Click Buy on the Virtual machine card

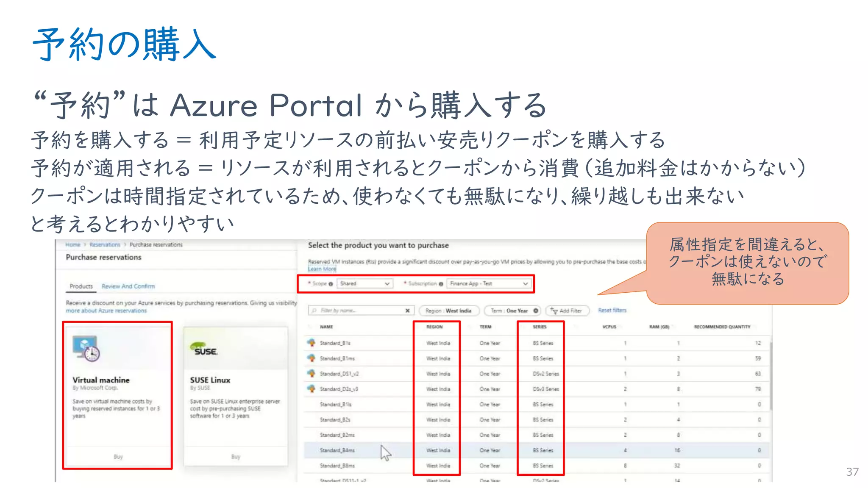pyautogui.click(x=118, y=457)
